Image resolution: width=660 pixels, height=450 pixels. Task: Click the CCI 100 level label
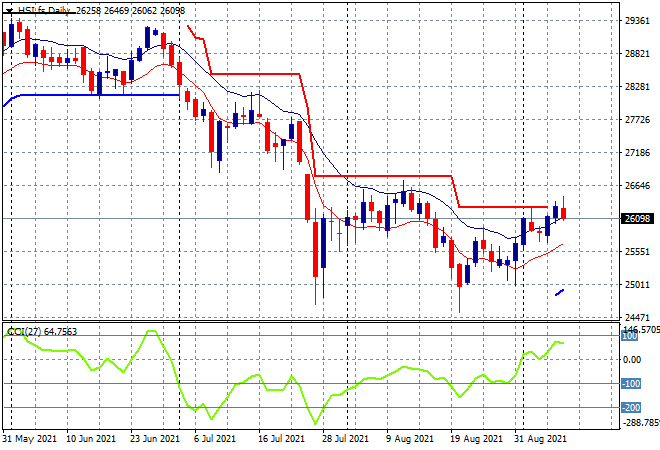tap(630, 336)
